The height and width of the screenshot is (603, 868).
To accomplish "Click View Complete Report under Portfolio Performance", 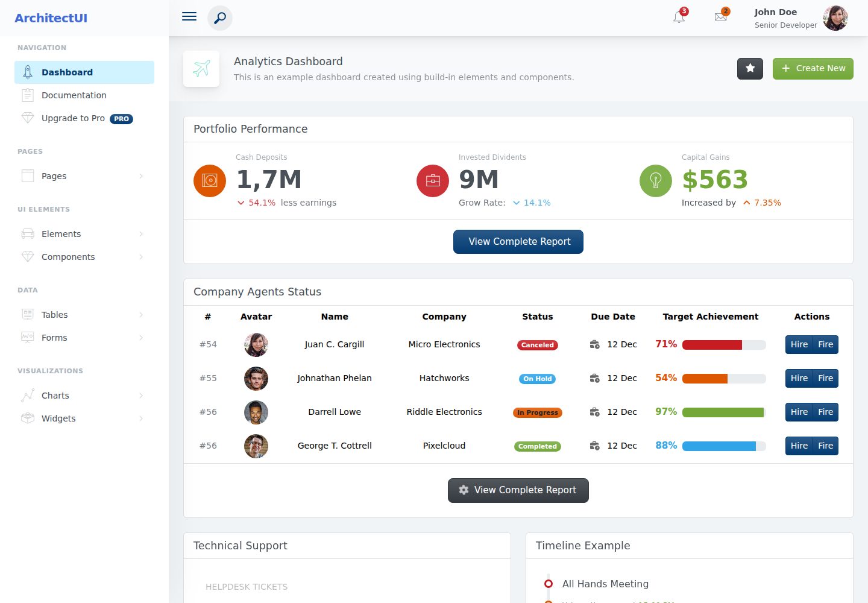I will point(518,242).
